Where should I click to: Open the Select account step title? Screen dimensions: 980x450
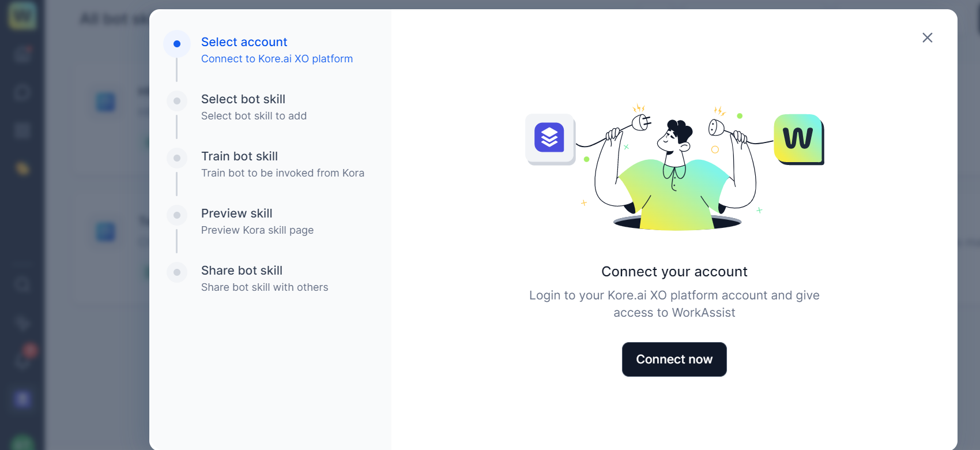(x=244, y=42)
